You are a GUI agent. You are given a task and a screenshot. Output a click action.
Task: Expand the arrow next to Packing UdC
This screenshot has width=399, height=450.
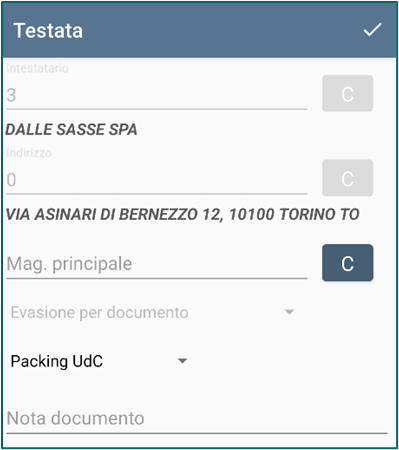click(182, 361)
